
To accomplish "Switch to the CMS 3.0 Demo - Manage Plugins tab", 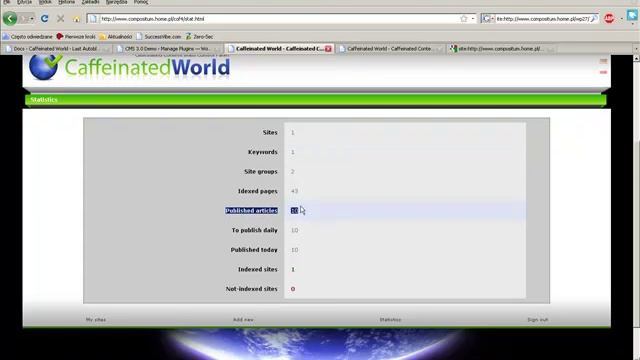I will coord(168,49).
